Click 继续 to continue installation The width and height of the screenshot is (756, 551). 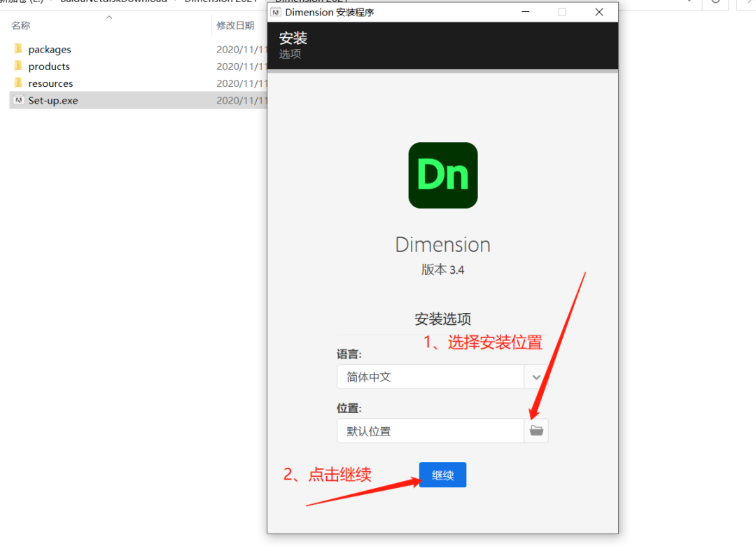[x=442, y=475]
